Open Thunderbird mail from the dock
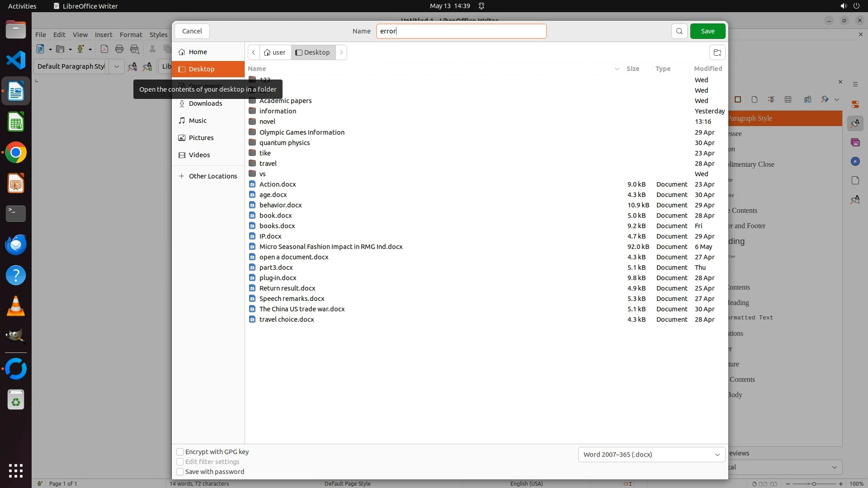The image size is (868, 488). [x=16, y=245]
